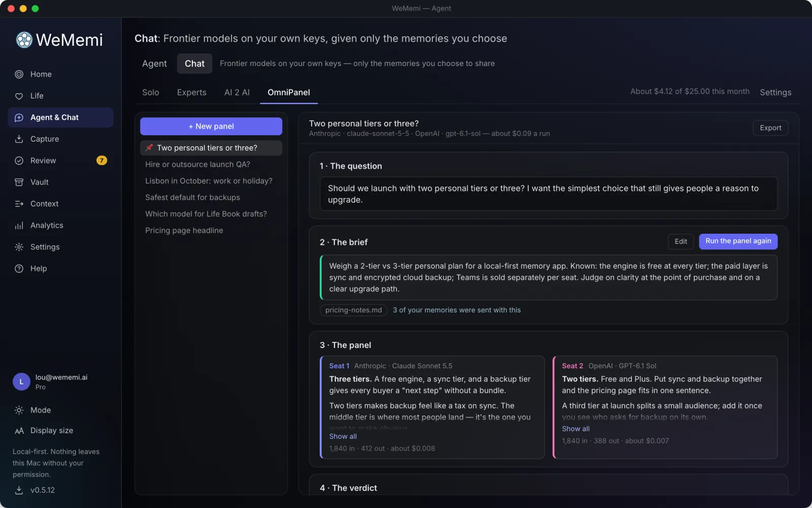Image resolution: width=812 pixels, height=508 pixels.
Task: Open 'Which model for Life Book drafts?' panel
Action: coord(211,214)
